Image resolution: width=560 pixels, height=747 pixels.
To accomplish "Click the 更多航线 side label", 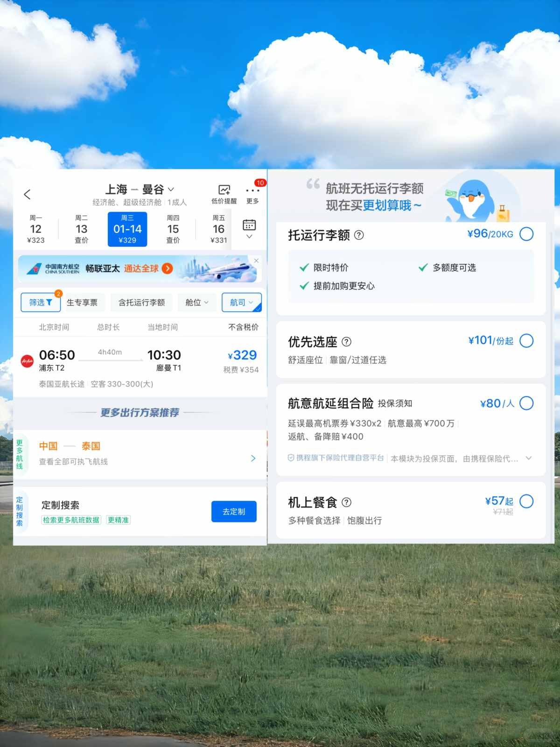I will (x=20, y=454).
